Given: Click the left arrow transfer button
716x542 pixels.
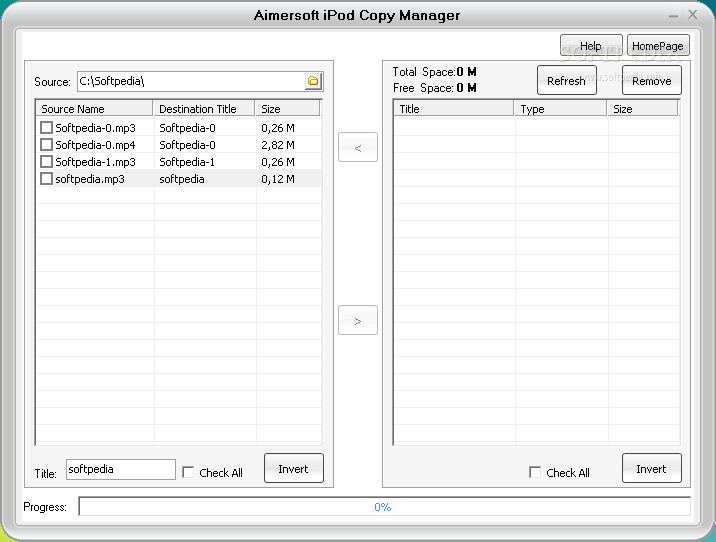Looking at the screenshot, I should point(358,147).
